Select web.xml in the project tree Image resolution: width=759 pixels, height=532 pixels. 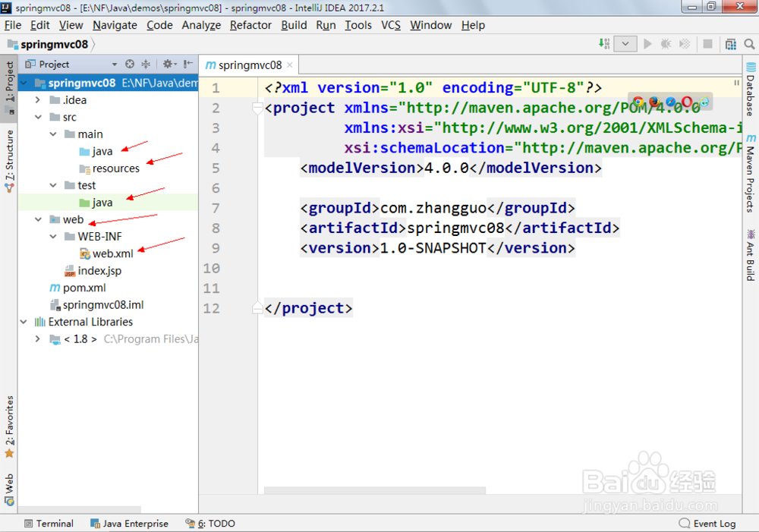point(111,253)
